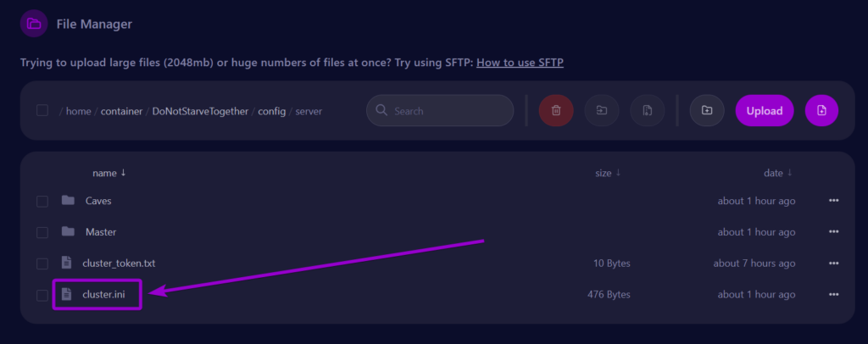Go to the config breadcrumb folder
Viewport: 868px width, 344px height.
point(270,111)
